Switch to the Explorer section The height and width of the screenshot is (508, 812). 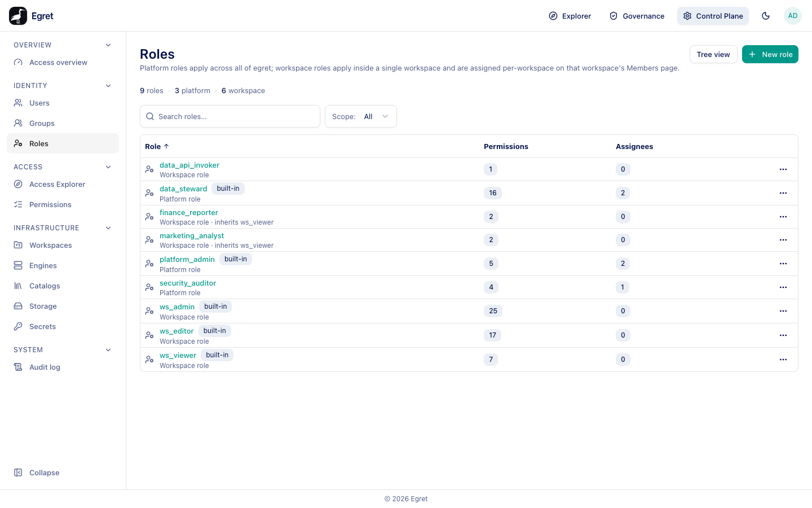(x=570, y=16)
